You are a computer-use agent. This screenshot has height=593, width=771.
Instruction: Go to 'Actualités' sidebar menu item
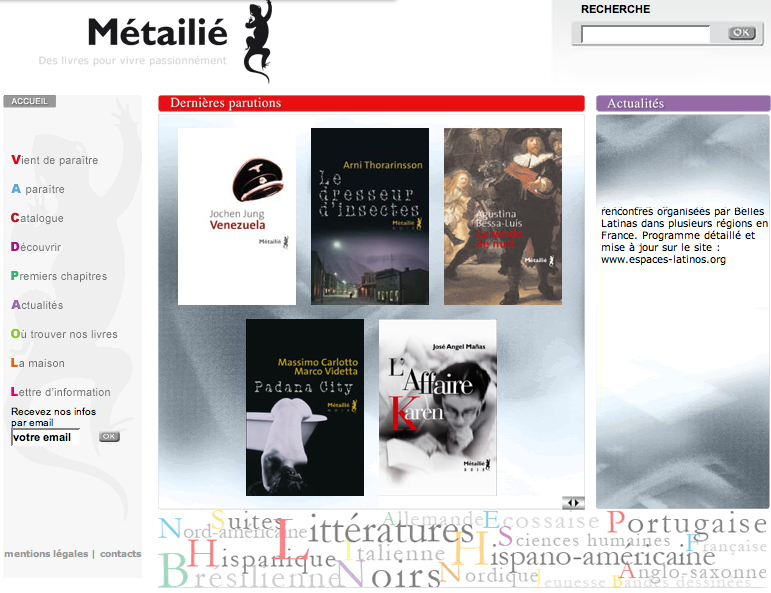[x=37, y=305]
